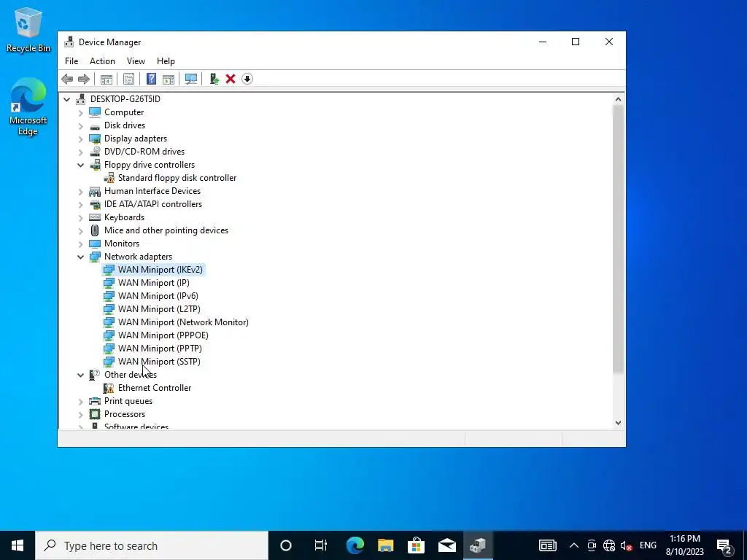Click in the Type here to search box

coord(152,545)
